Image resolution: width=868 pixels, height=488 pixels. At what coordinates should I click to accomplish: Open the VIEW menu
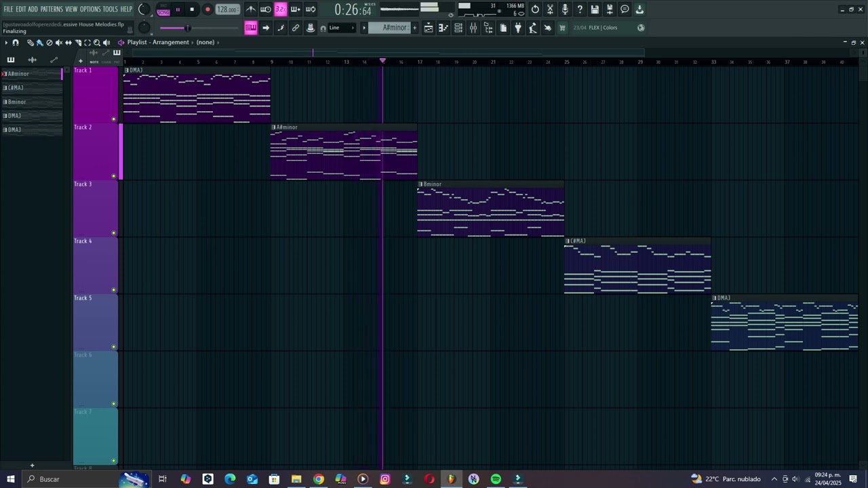tap(71, 9)
